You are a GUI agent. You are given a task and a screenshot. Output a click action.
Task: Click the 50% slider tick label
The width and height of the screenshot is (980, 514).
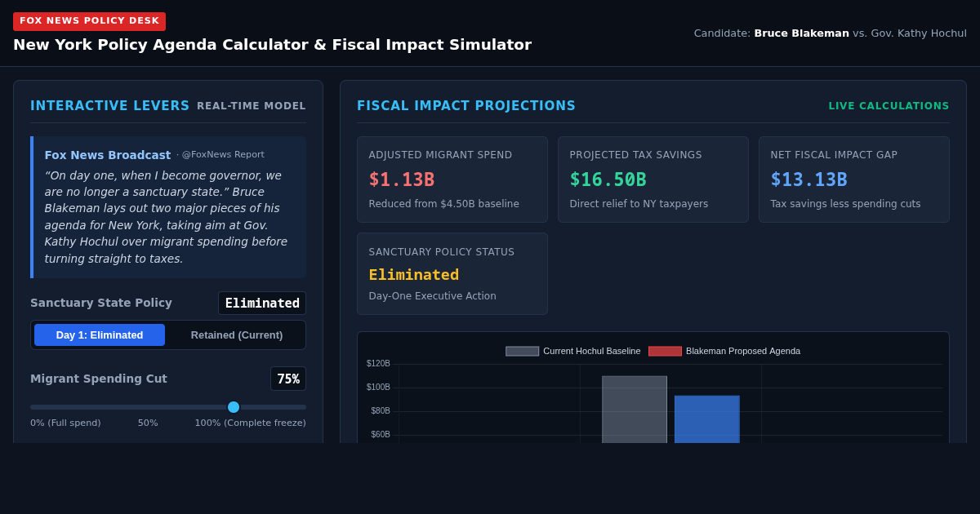[148, 423]
